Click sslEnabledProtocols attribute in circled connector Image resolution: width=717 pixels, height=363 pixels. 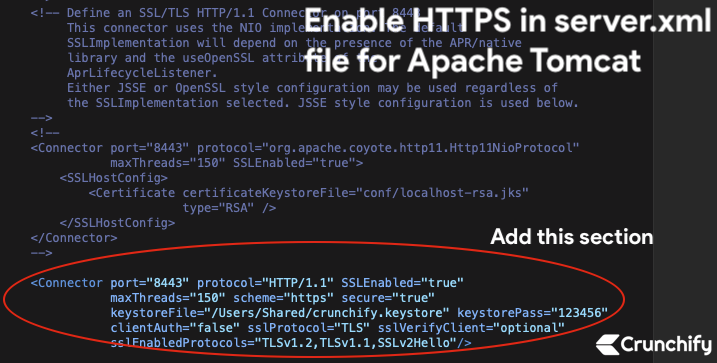tap(291, 342)
